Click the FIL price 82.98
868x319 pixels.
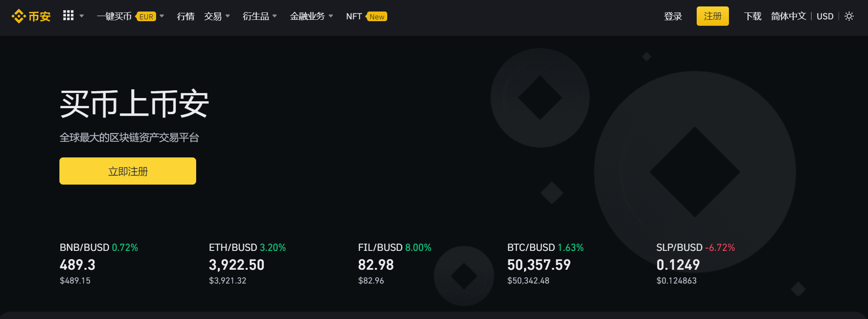pyautogui.click(x=376, y=265)
